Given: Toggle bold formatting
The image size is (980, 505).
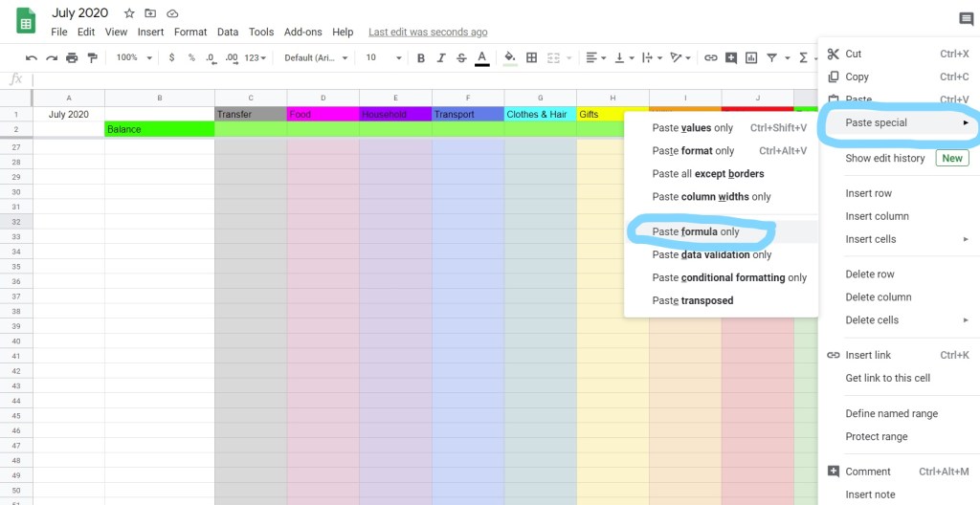Looking at the screenshot, I should click(x=419, y=58).
